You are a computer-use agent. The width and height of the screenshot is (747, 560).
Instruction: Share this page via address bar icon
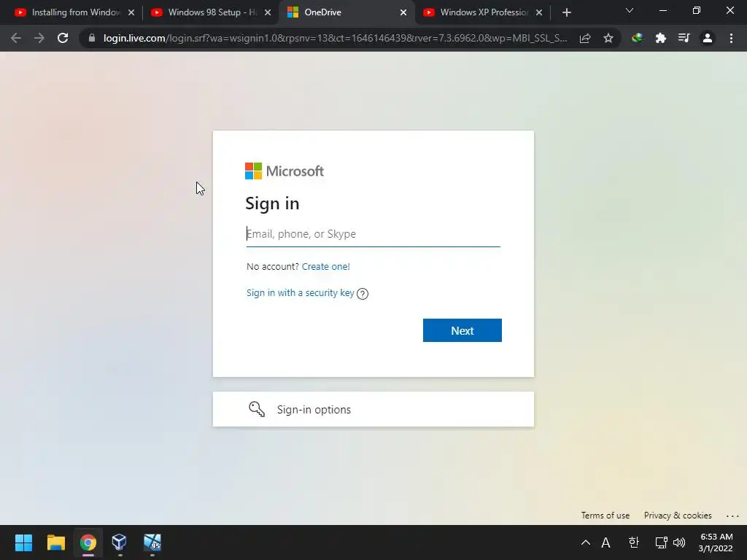click(585, 38)
